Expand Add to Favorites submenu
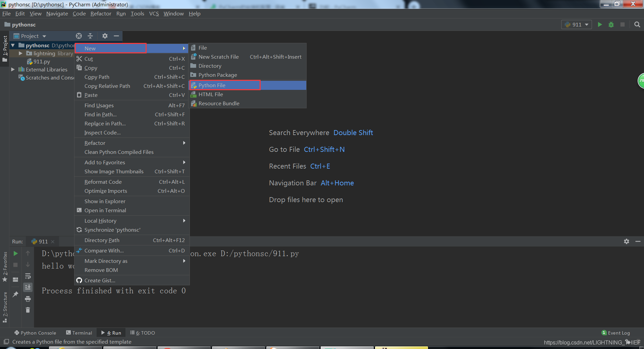 (132, 162)
